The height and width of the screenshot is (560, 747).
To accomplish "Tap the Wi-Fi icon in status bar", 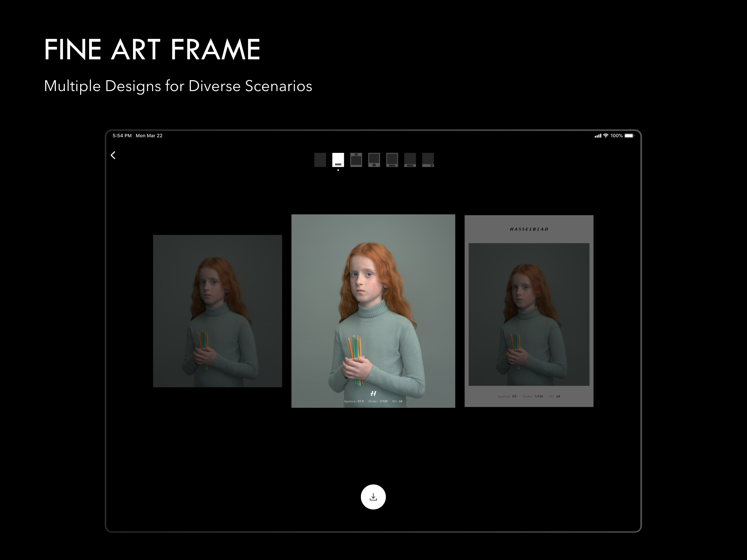I will (x=606, y=135).
